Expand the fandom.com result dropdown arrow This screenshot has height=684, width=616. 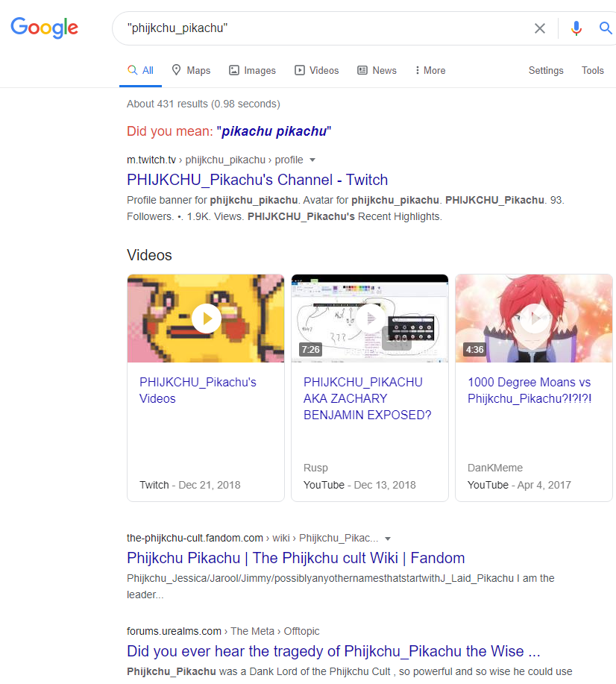tap(388, 539)
